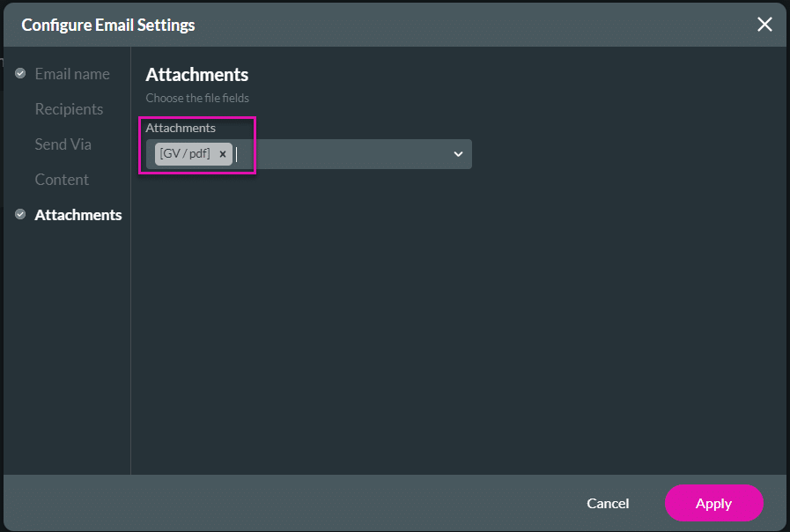Screen dimensions: 790x532
Task: Remove the [GV / pdf] attachment tag
Action: coord(223,153)
